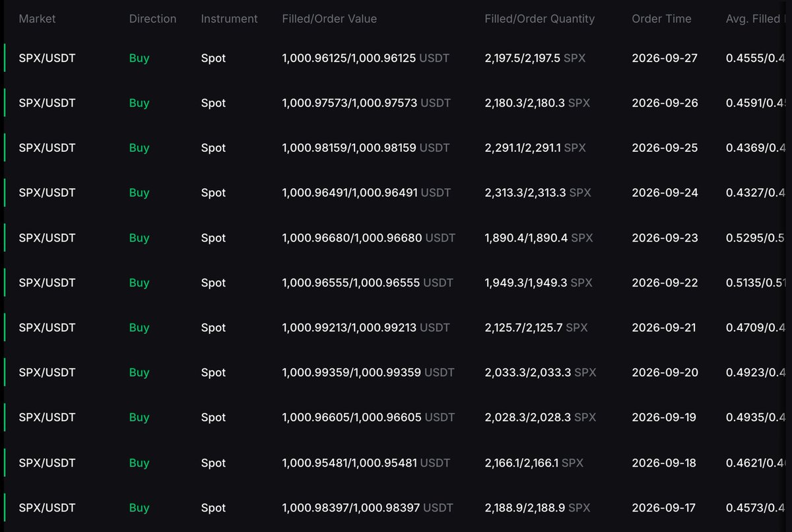Click order value 1,000.95481/1,000.95481 USDT
This screenshot has height=532, width=792.
coord(366,463)
